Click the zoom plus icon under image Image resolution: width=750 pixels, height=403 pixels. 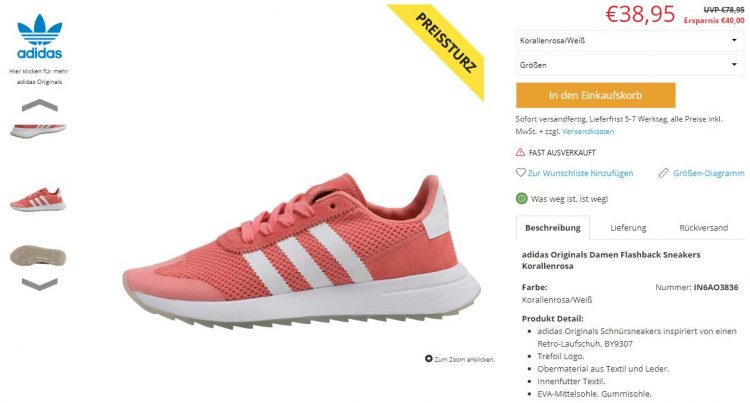(x=429, y=359)
